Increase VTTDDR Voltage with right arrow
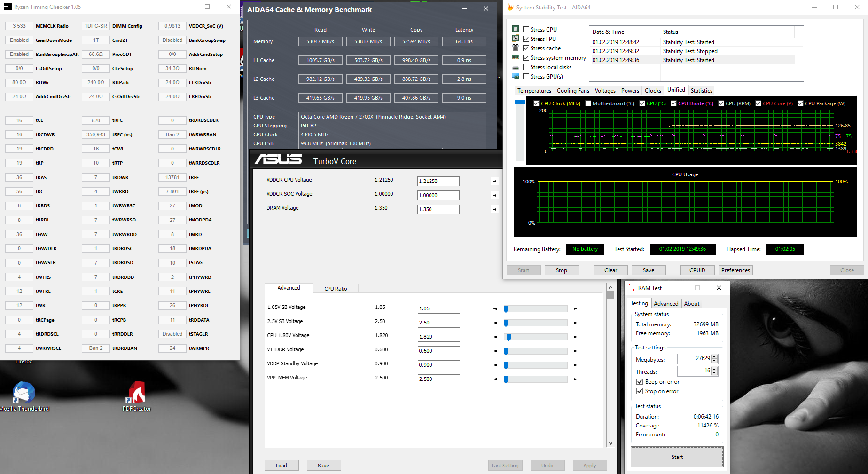The width and height of the screenshot is (868, 474). (x=575, y=351)
